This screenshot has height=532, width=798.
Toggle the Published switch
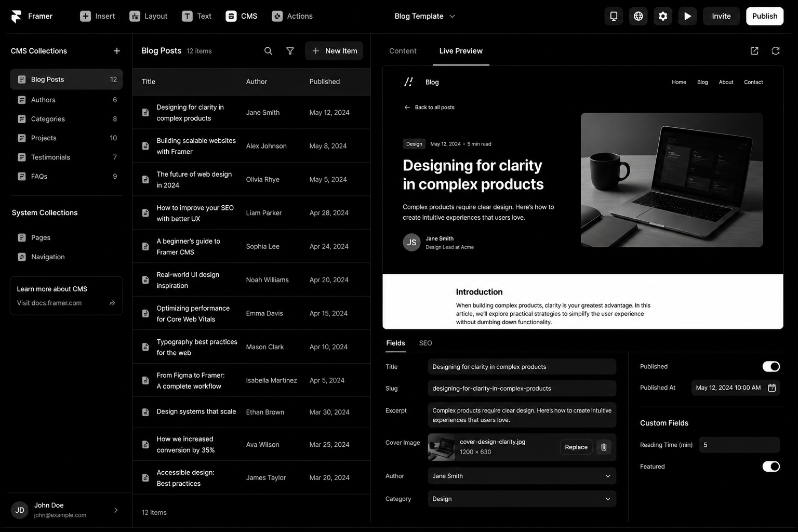point(771,367)
